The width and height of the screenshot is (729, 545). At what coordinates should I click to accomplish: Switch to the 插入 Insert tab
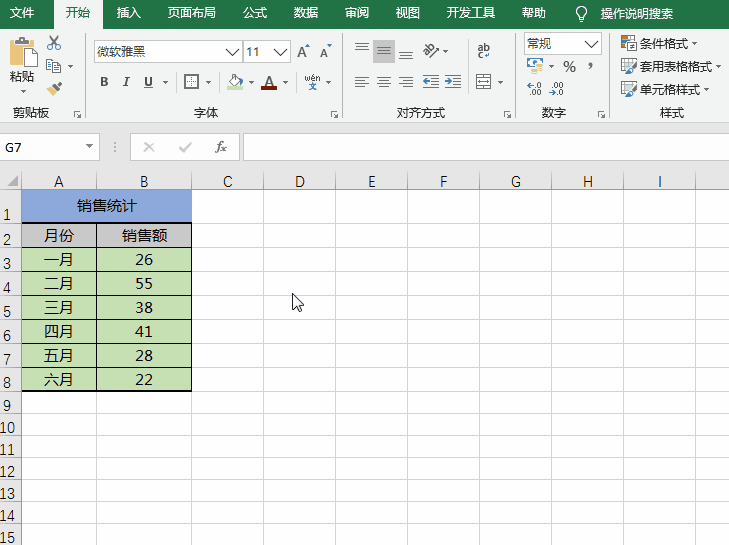point(128,13)
